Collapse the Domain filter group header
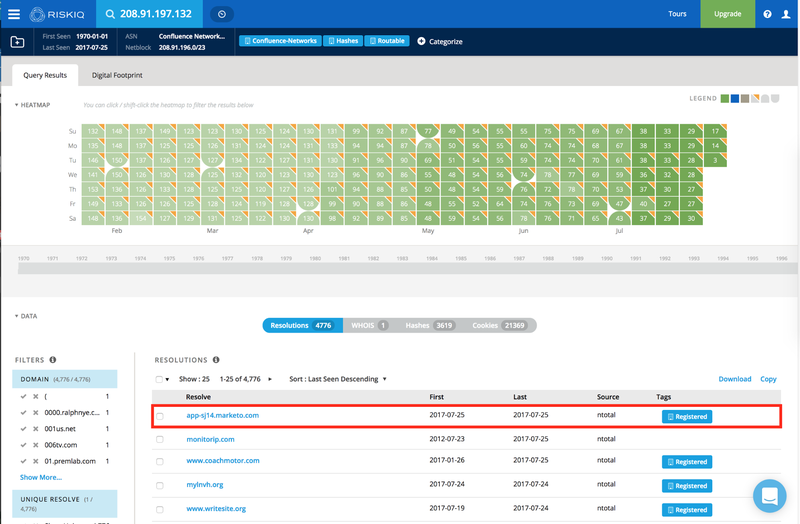Screen dimensions: 800x524 (65, 379)
